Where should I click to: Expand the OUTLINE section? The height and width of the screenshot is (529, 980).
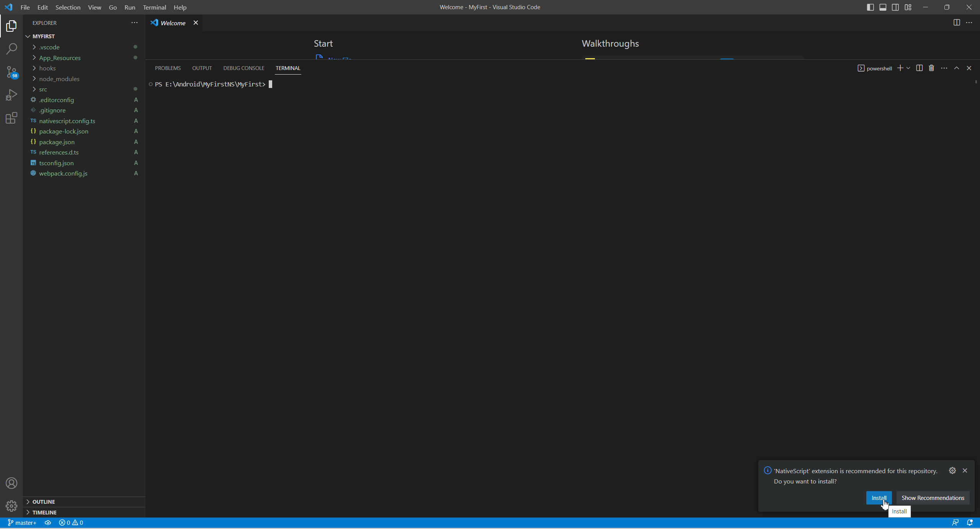tap(44, 501)
